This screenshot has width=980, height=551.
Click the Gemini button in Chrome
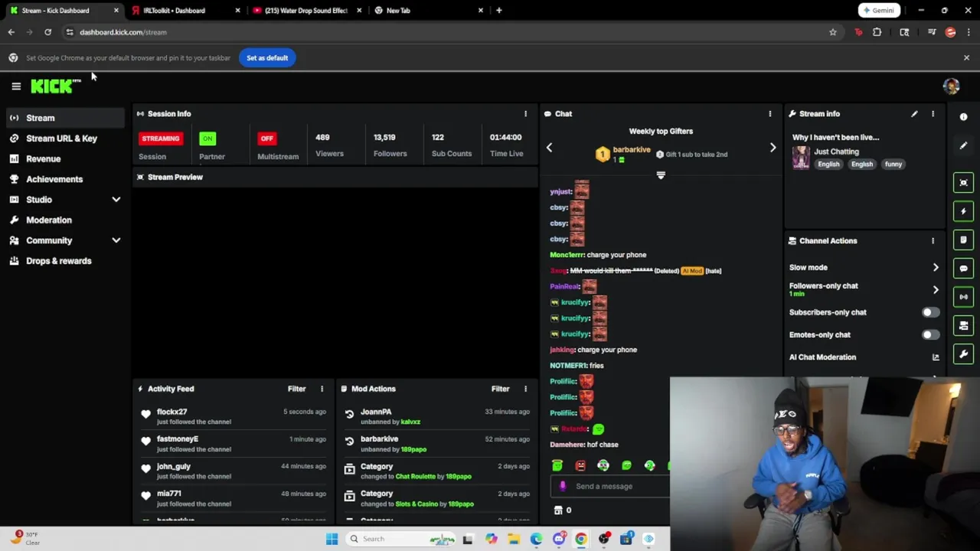click(877, 11)
